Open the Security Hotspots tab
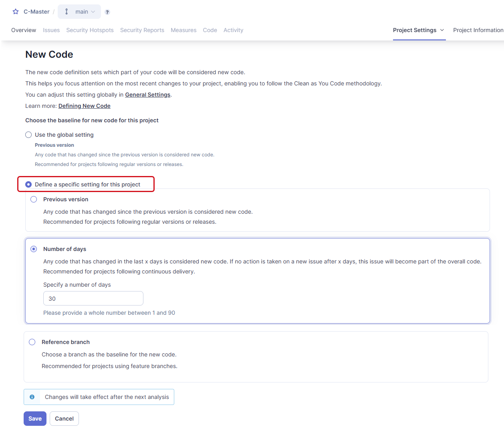 pos(90,30)
